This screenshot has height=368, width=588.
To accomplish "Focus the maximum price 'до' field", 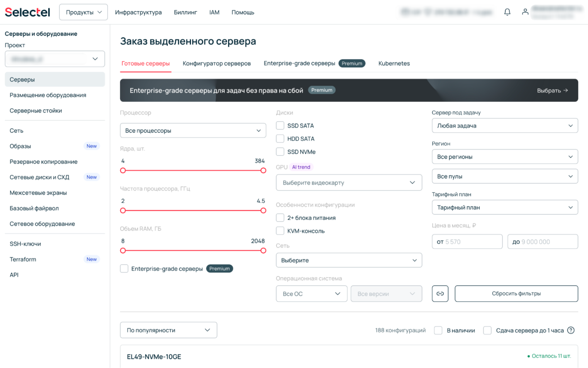I will (543, 242).
